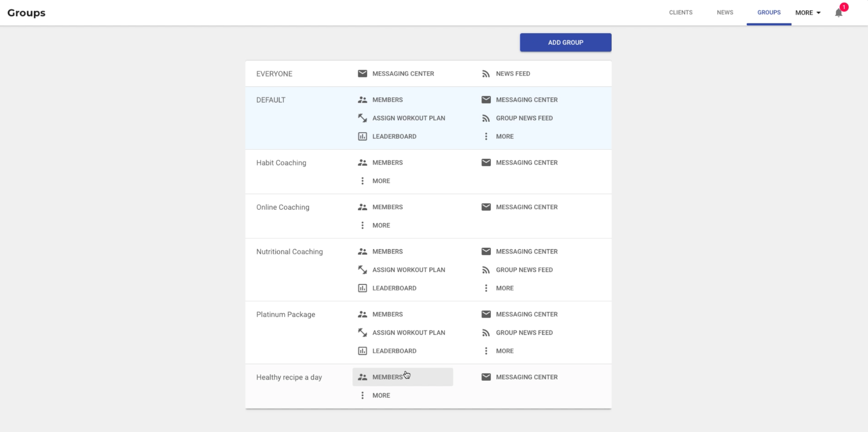Click the ADD GROUP button
Screen dimensions: 868x432
coord(565,43)
